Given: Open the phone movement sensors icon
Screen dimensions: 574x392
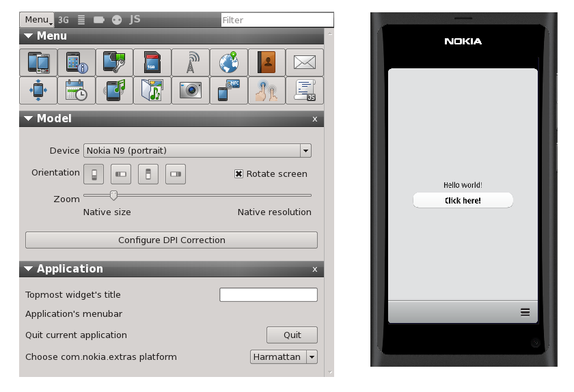Looking at the screenshot, I should click(38, 90).
